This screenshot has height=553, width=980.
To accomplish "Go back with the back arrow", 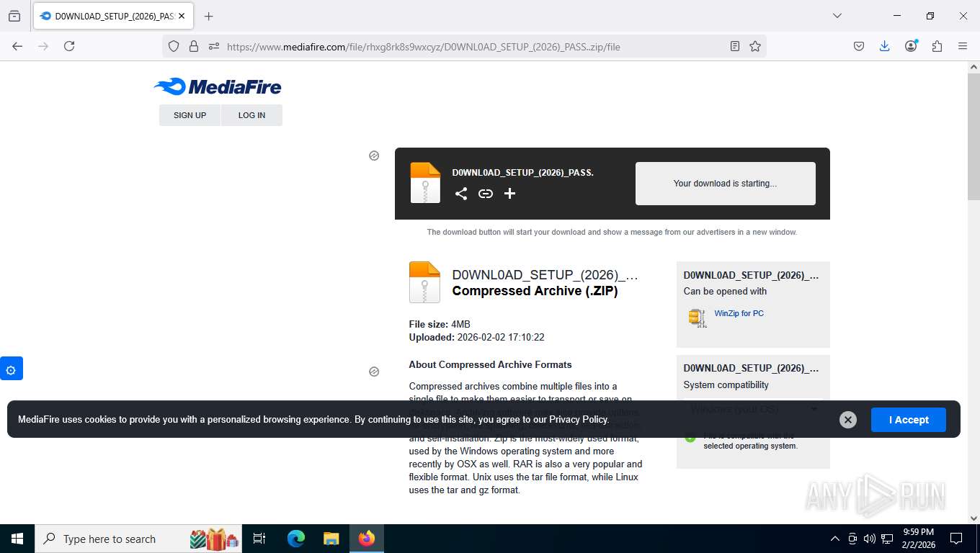I will coord(17,46).
